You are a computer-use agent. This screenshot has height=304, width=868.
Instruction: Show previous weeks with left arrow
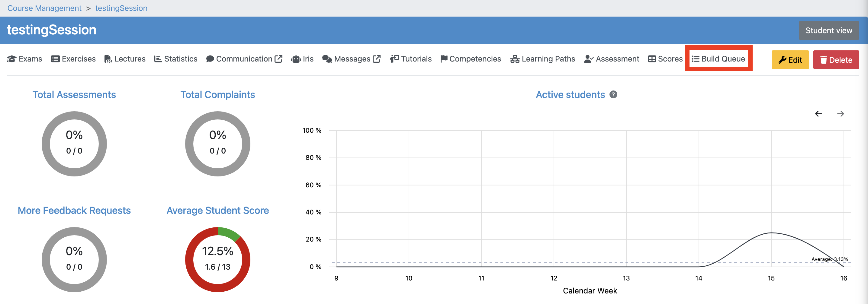click(818, 114)
